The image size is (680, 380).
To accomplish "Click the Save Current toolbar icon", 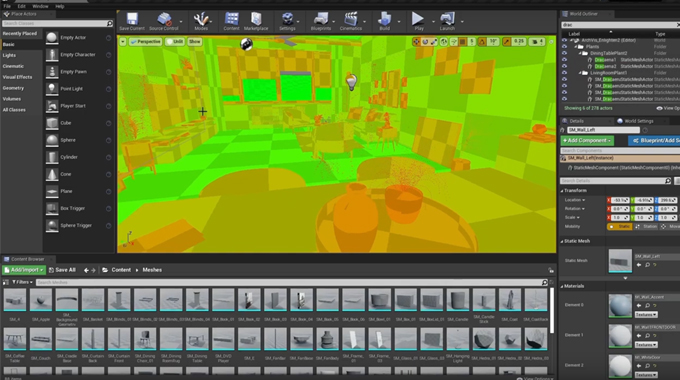I will tap(132, 21).
